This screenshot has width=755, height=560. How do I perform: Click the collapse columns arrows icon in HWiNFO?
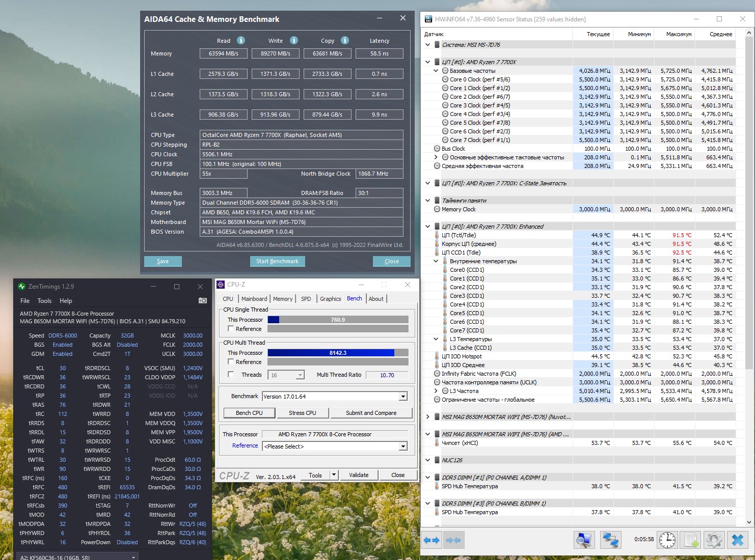point(453,540)
